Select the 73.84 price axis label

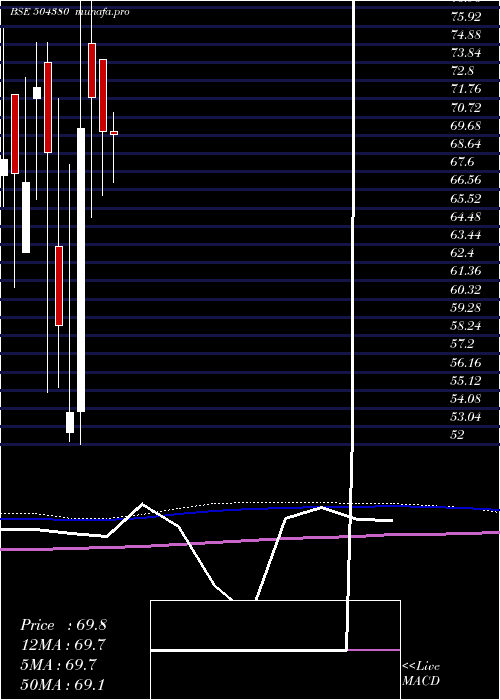pyautogui.click(x=466, y=53)
